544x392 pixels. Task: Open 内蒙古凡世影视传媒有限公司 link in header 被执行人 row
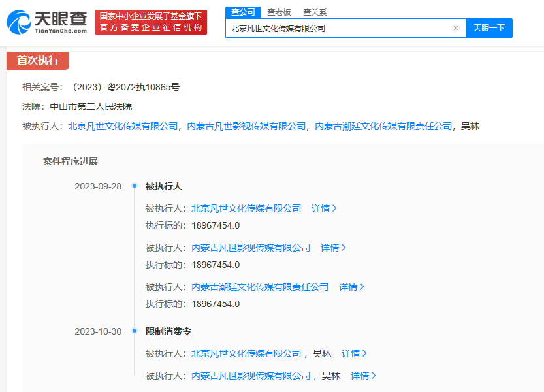(x=246, y=126)
